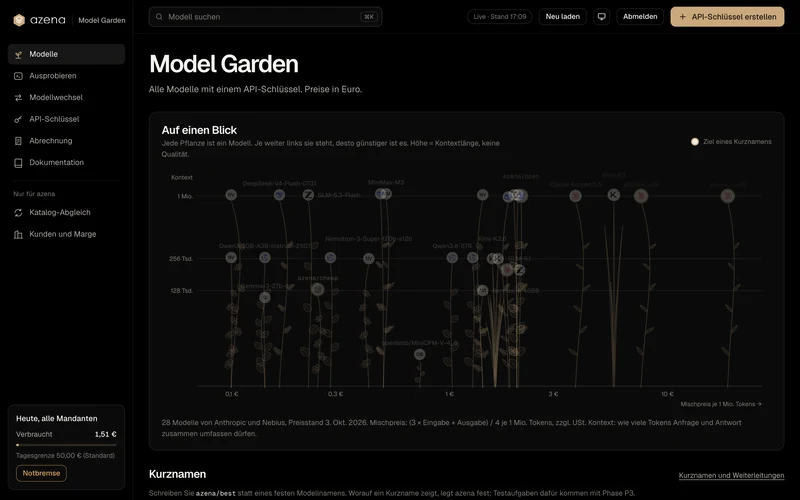This screenshot has width=800, height=500.
Task: Click the plus icon in API-Schlüssel erstellen
Action: [x=683, y=17]
